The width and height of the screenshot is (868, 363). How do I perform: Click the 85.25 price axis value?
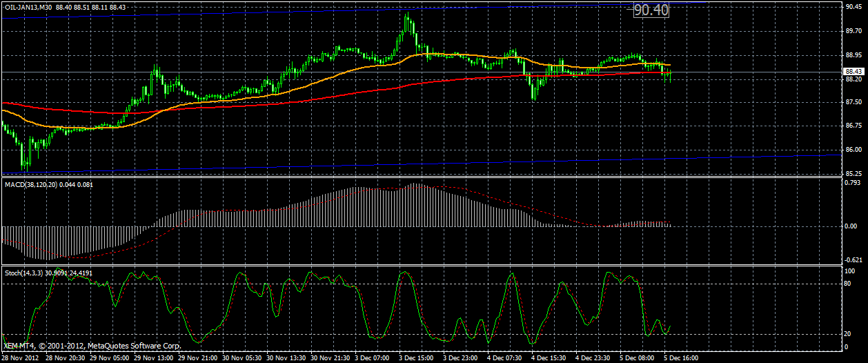(854, 173)
